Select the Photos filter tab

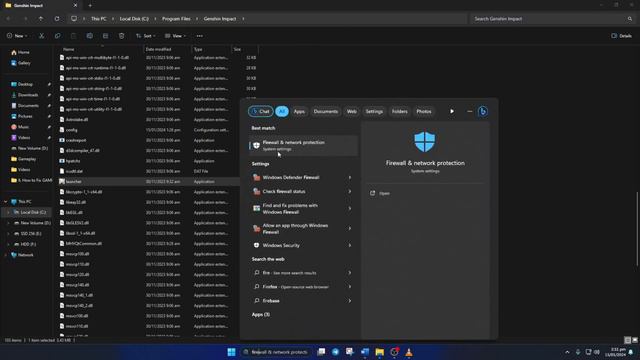[424, 111]
